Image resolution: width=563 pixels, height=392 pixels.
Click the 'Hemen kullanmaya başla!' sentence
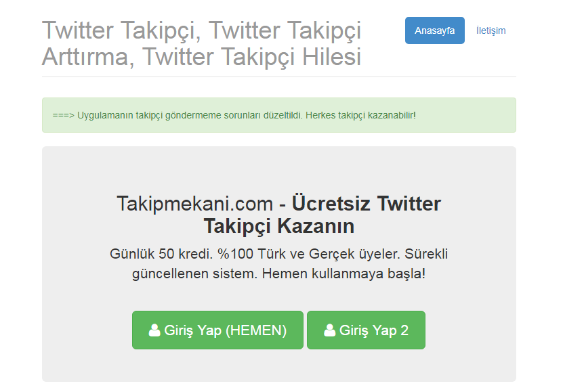pyautogui.click(x=343, y=274)
